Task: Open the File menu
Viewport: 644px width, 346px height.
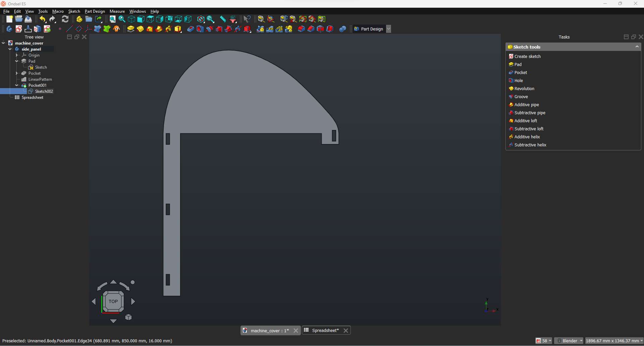Action: [6, 11]
